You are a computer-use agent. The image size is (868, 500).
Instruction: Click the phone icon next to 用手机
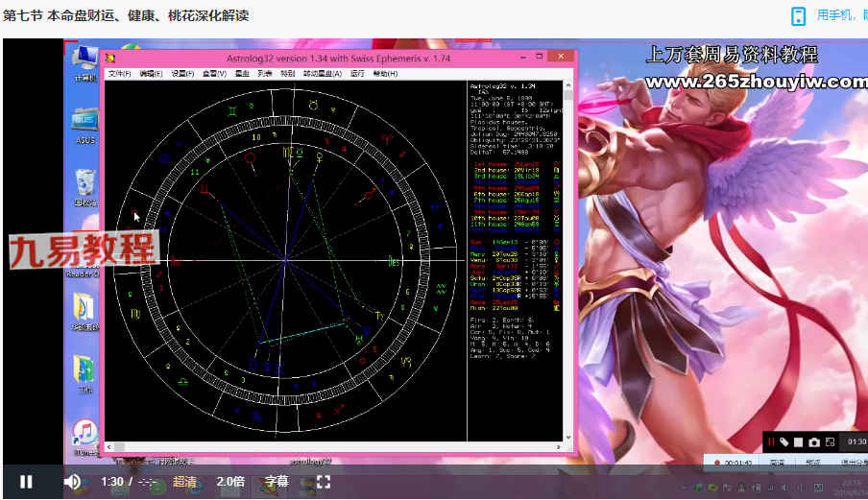798,16
